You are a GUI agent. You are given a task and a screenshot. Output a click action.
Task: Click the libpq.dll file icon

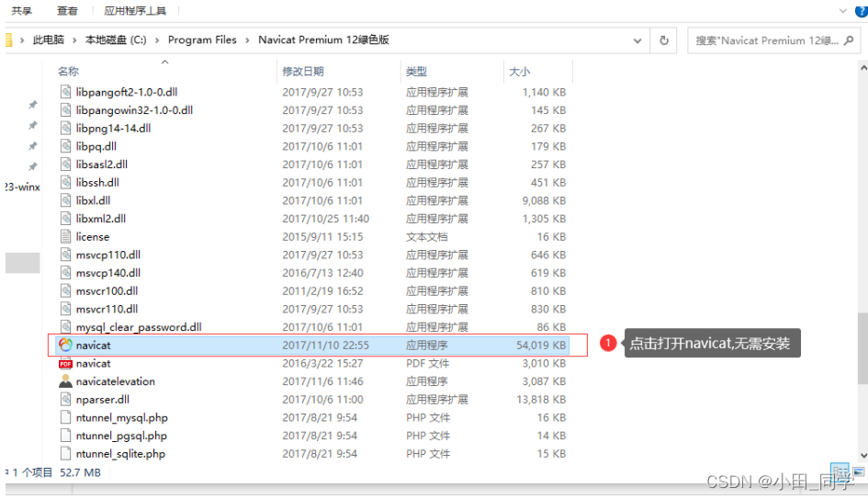[x=66, y=146]
